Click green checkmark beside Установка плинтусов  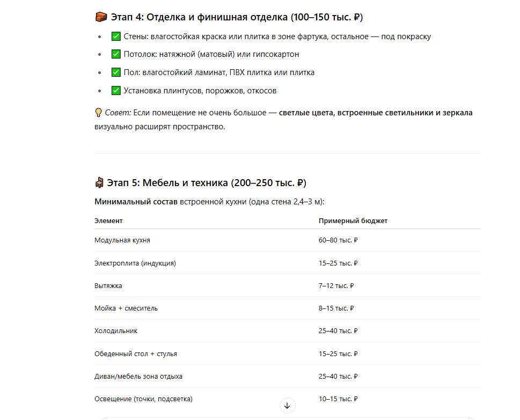click(116, 90)
